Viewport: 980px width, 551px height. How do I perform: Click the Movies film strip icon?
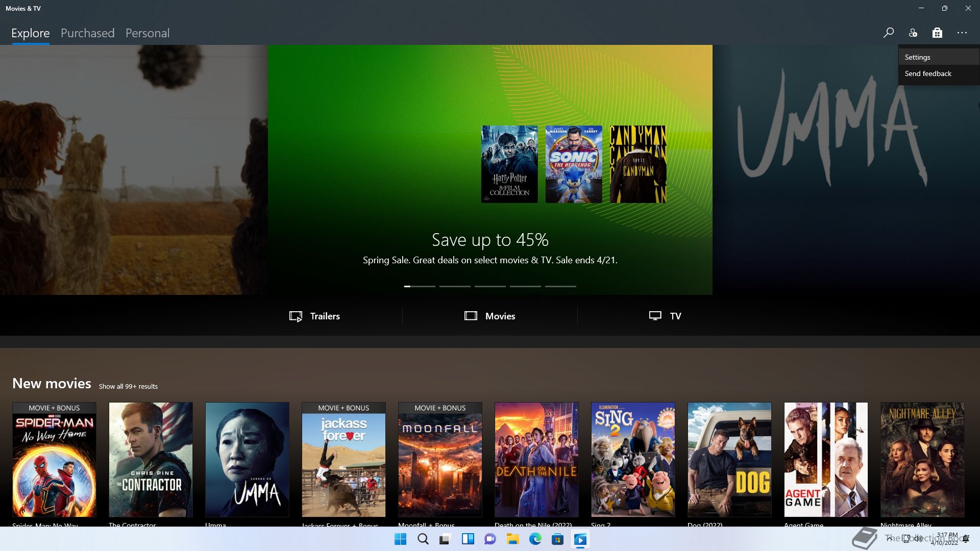tap(471, 316)
